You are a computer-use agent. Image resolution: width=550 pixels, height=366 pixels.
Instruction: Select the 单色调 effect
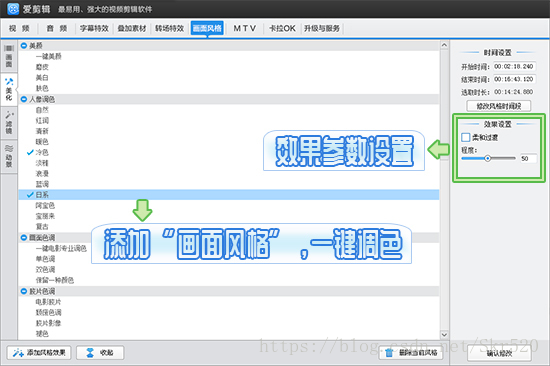coord(45,259)
